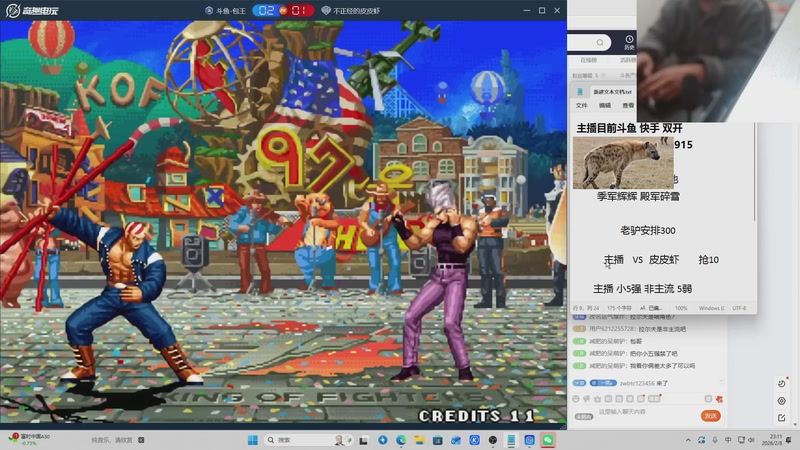
Task: Click the 100% zoom level in Notepad status bar
Action: (681, 308)
